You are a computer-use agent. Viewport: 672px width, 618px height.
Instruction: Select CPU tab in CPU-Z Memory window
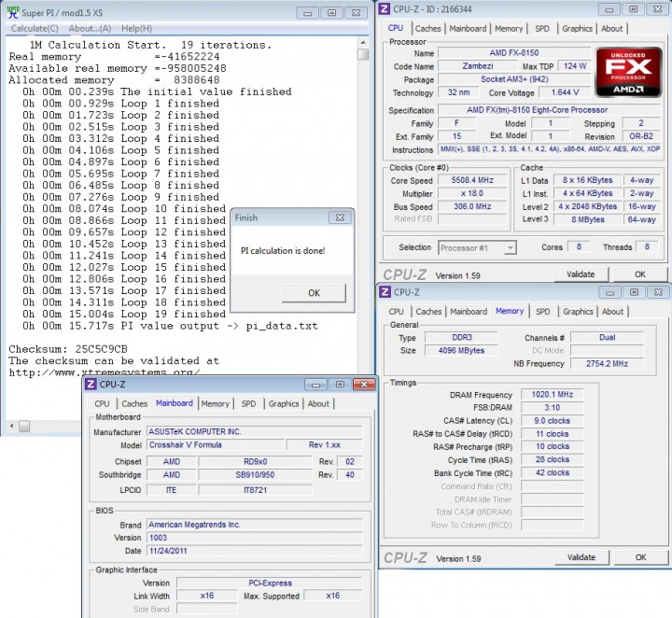tap(396, 312)
